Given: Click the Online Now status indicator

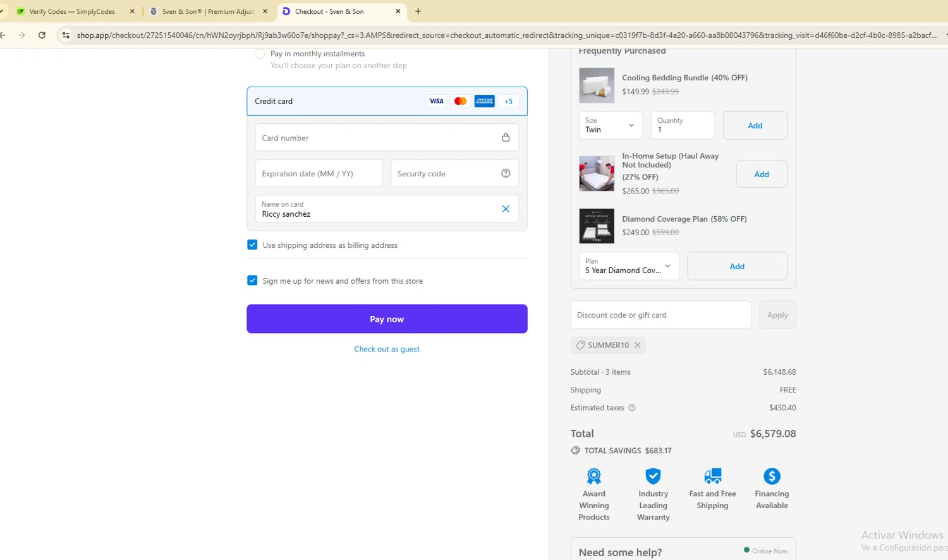Looking at the screenshot, I should click(x=765, y=551).
